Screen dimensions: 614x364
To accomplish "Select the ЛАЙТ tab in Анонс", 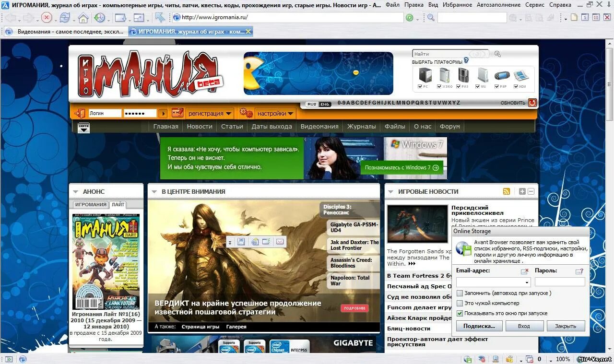I will 118,204.
